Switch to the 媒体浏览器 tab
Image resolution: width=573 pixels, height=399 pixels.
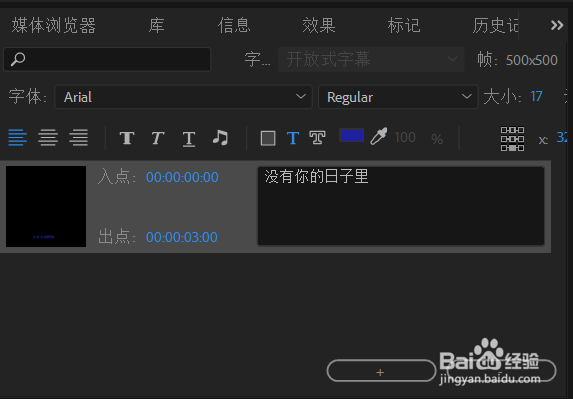pyautogui.click(x=54, y=26)
